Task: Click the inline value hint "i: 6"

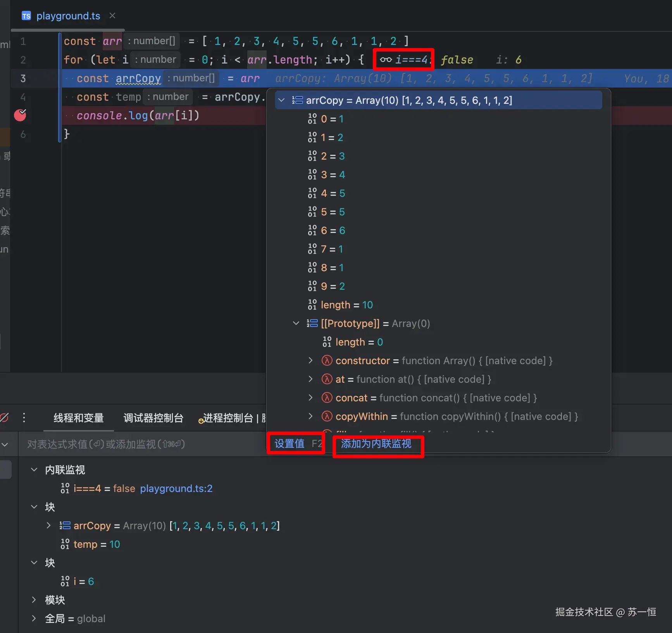Action: coord(509,60)
